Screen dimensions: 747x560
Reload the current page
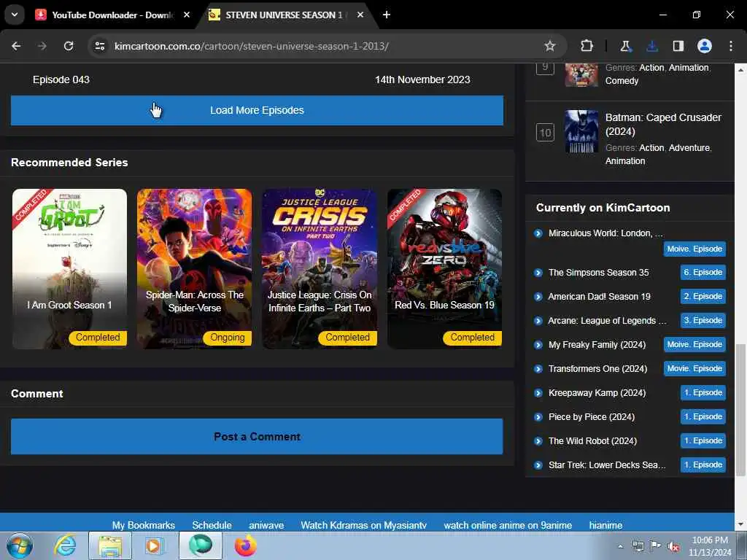pyautogui.click(x=69, y=46)
